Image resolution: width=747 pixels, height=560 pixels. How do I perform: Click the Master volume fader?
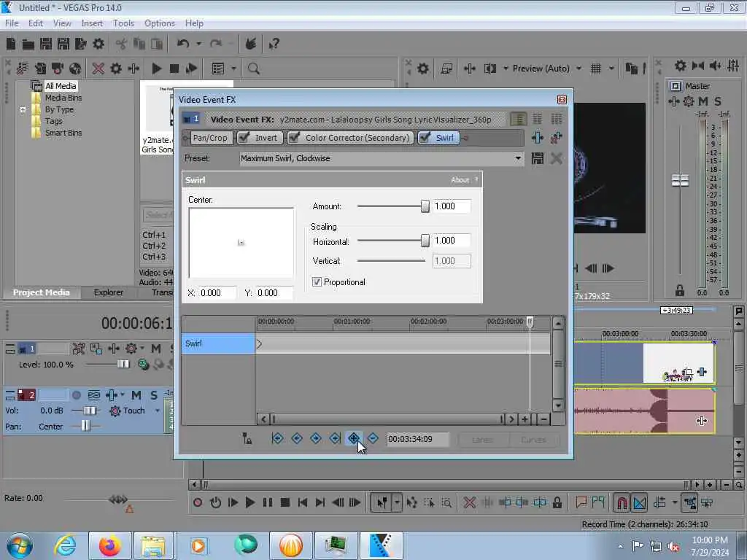pyautogui.click(x=680, y=180)
